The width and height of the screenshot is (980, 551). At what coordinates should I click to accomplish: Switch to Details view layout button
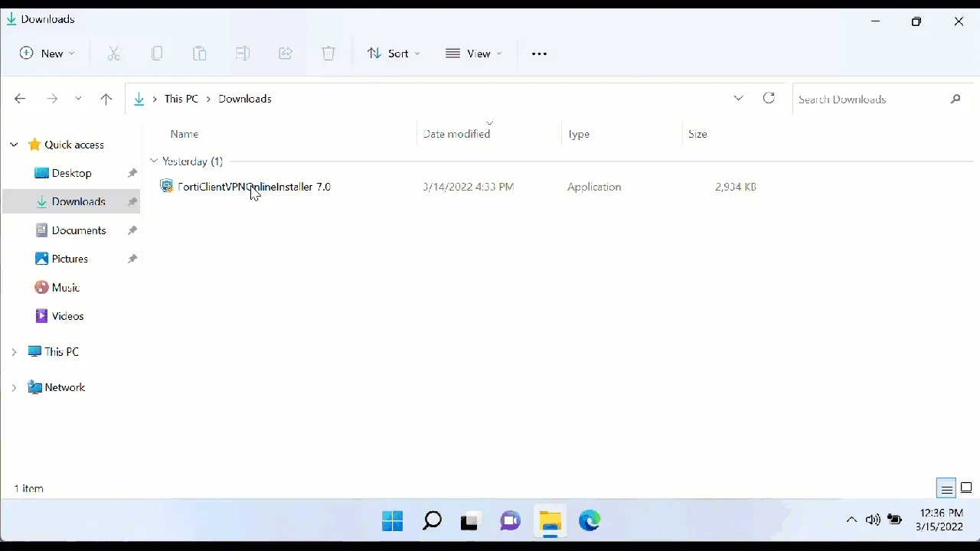(x=947, y=488)
